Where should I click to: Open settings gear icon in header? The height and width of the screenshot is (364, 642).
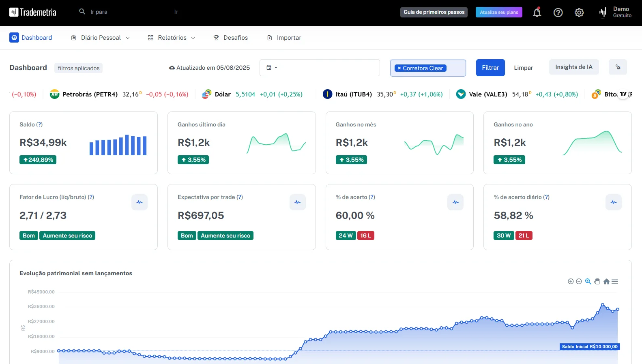[579, 13]
